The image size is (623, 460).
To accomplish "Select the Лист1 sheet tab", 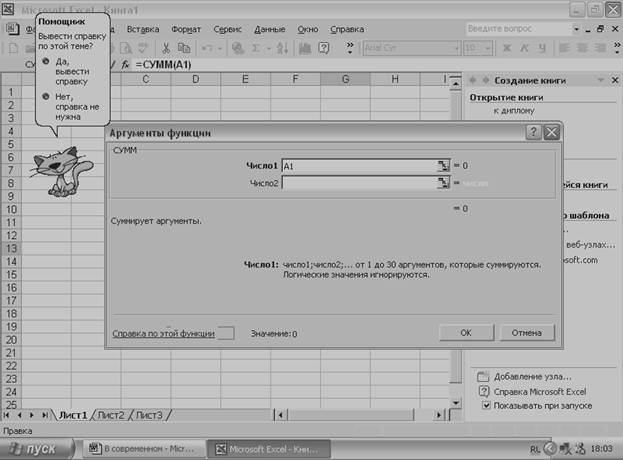I will 73,415.
